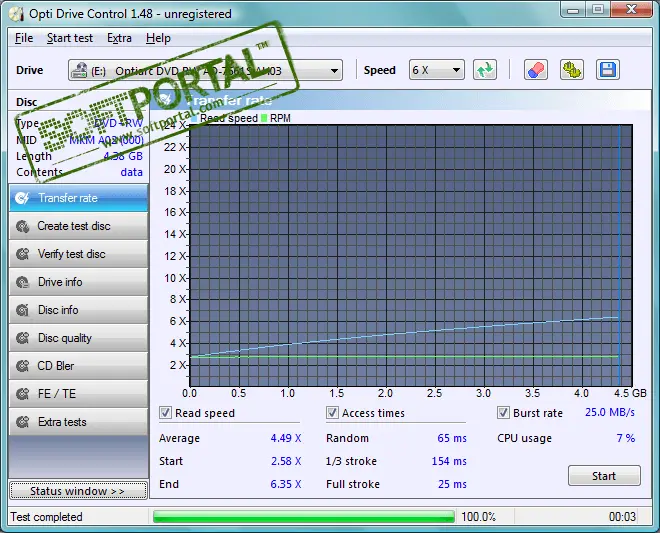The height and width of the screenshot is (533, 660).
Task: Open the options settings icon
Action: (572, 70)
